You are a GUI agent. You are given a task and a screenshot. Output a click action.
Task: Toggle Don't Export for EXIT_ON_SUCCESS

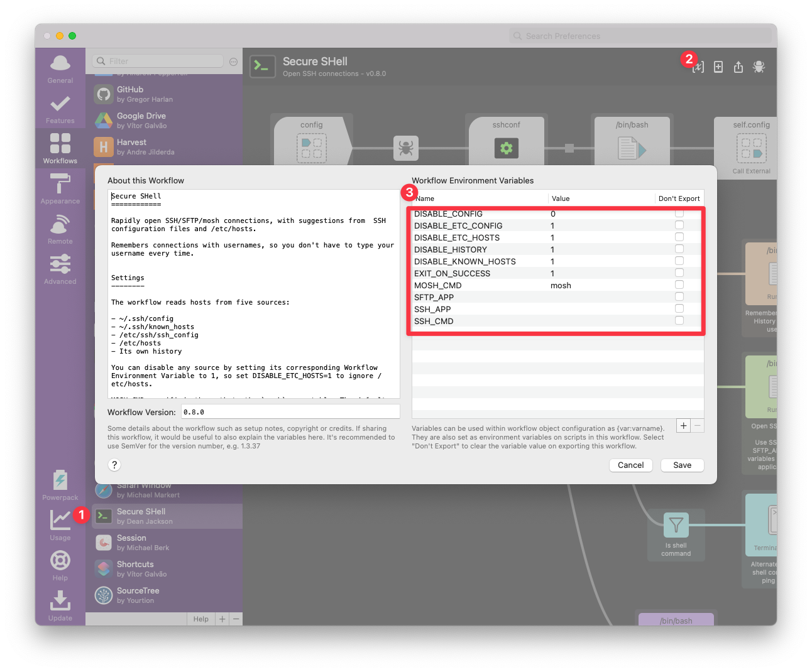click(679, 273)
